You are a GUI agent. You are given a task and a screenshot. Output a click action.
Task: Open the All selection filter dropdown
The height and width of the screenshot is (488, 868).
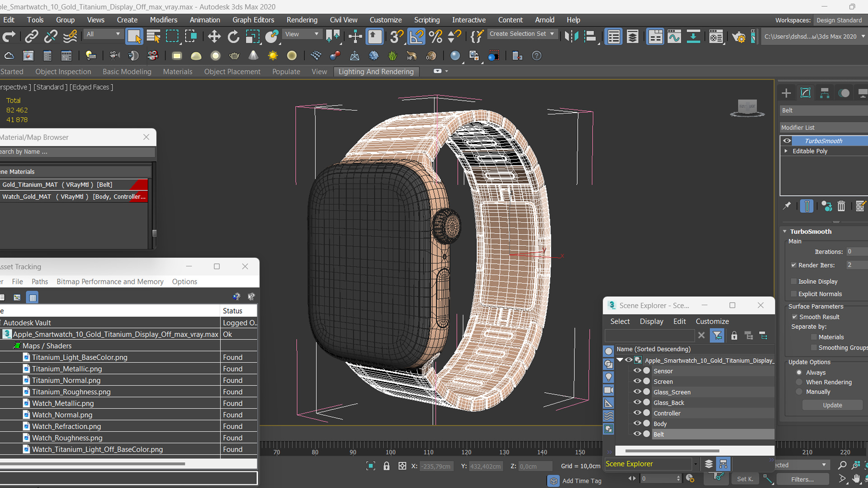pyautogui.click(x=103, y=34)
